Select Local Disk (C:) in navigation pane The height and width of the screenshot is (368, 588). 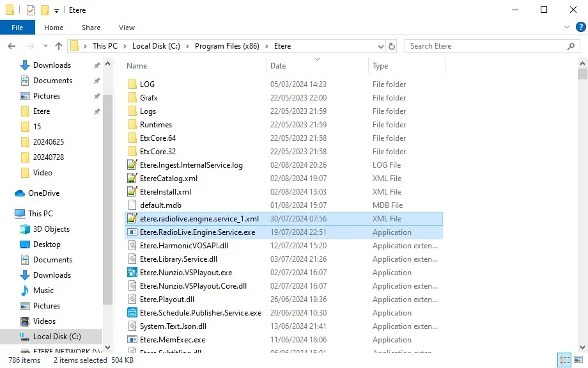57,337
